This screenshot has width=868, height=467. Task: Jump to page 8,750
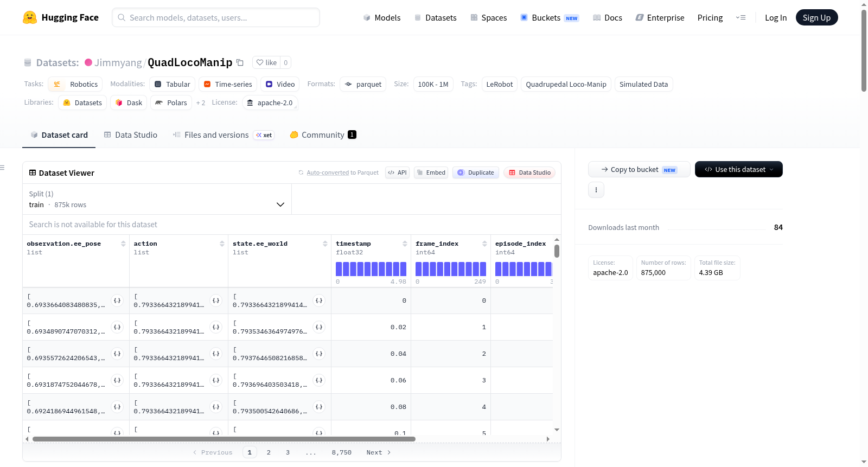click(342, 452)
